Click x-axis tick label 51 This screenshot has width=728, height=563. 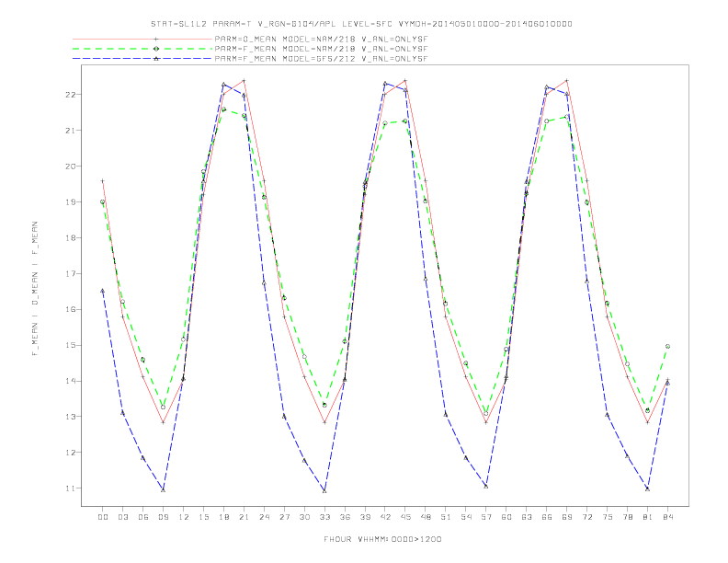[x=446, y=517]
